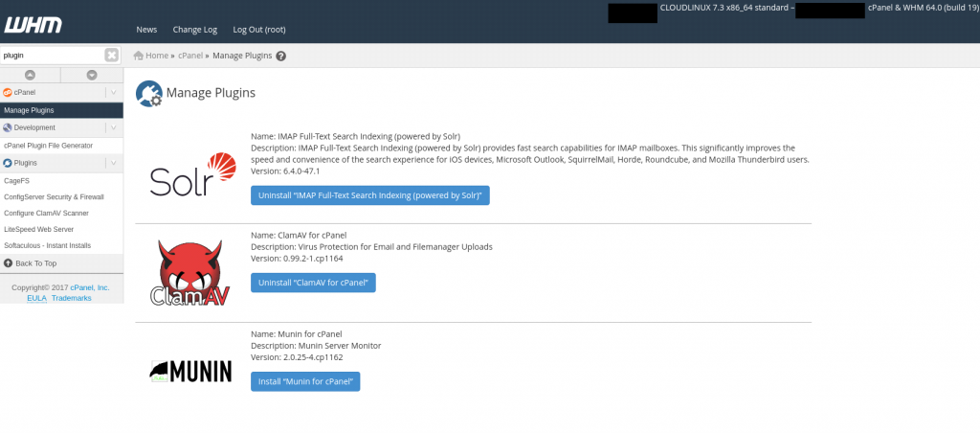
Task: Select Manage Plugins in sidebar
Action: [x=61, y=110]
